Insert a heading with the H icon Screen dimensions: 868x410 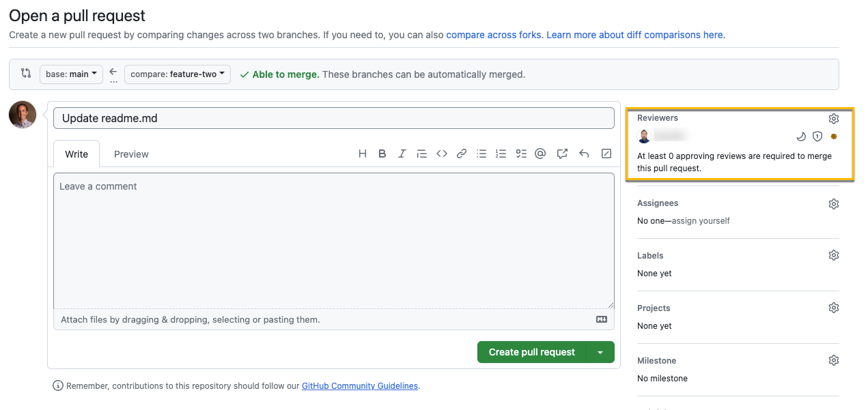click(x=363, y=154)
